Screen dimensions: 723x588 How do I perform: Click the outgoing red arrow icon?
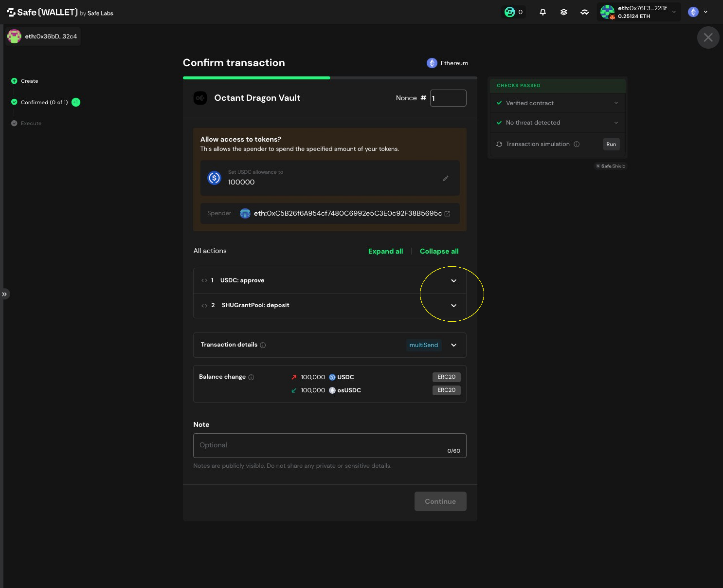coord(294,377)
